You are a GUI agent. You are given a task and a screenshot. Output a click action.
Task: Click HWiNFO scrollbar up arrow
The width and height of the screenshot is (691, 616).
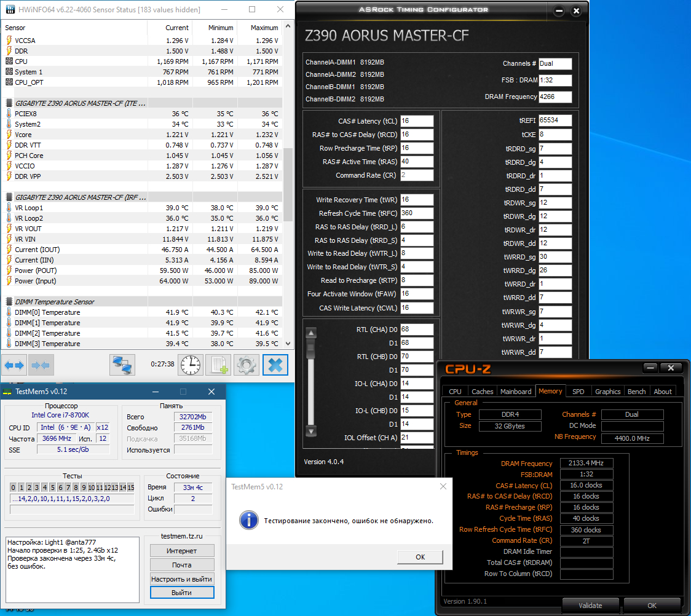pos(288,26)
